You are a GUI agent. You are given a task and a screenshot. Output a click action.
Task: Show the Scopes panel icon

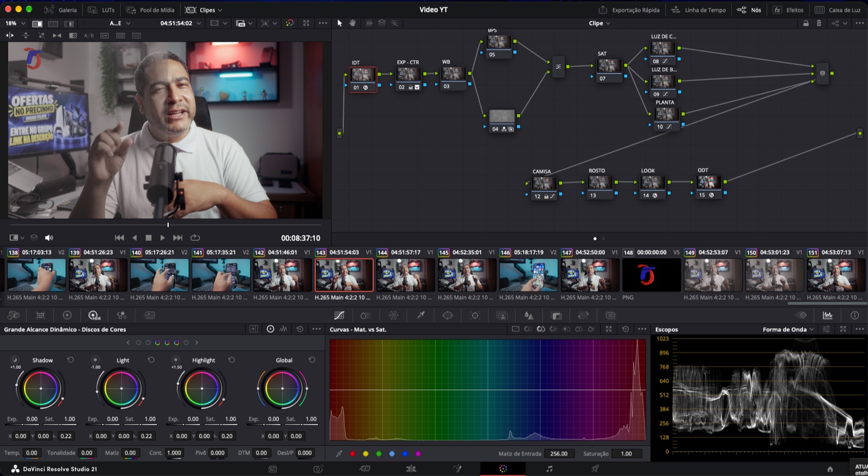tap(827, 316)
